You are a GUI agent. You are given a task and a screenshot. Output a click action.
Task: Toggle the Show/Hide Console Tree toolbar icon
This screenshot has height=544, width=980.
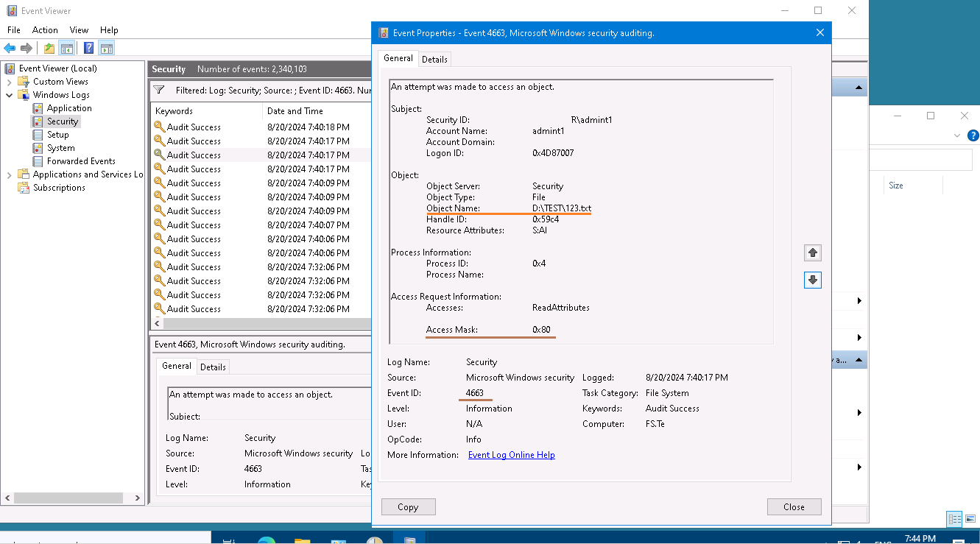coord(66,49)
